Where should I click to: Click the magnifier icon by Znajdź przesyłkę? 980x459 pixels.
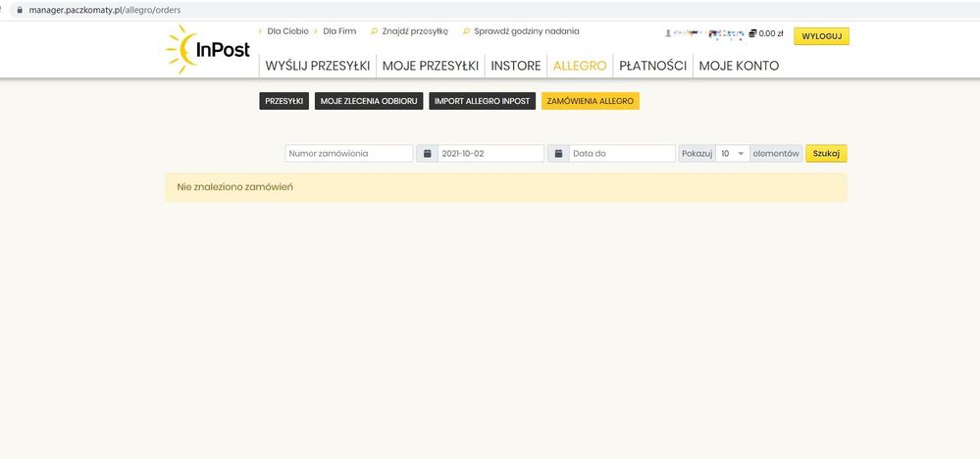click(x=375, y=31)
